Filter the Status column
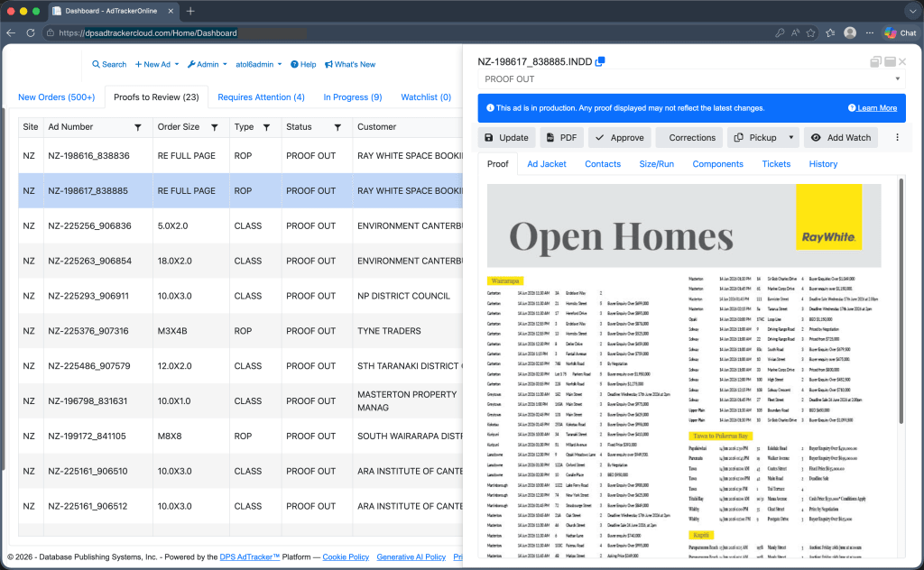The height and width of the screenshot is (570, 924). pyautogui.click(x=337, y=127)
